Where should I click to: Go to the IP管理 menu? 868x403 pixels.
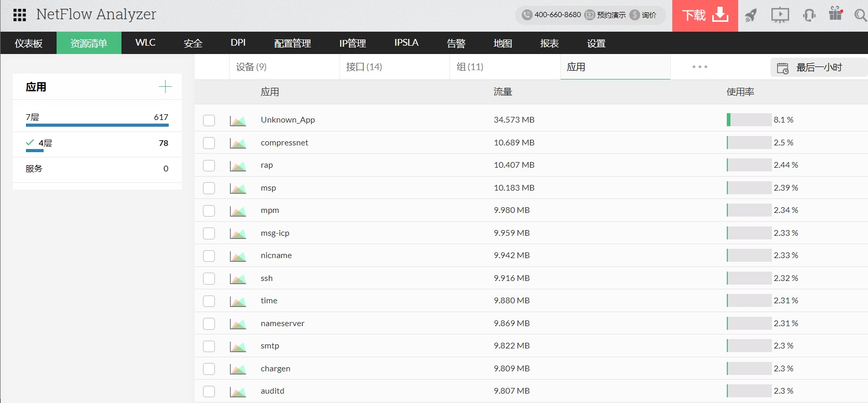pyautogui.click(x=353, y=43)
